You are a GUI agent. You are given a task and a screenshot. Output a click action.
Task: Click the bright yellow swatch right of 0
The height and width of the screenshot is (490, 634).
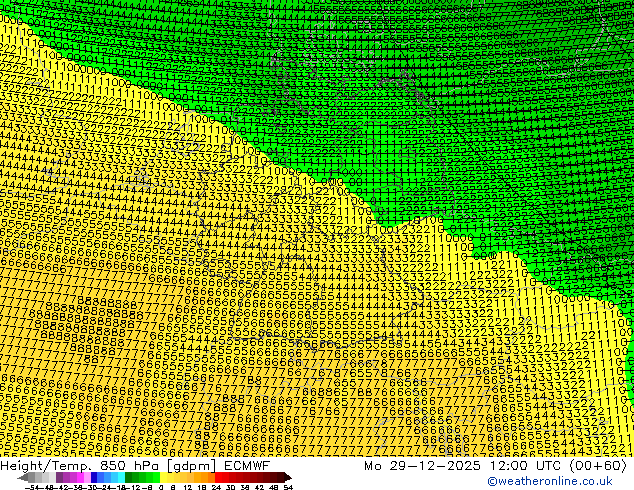pyautogui.click(x=163, y=478)
